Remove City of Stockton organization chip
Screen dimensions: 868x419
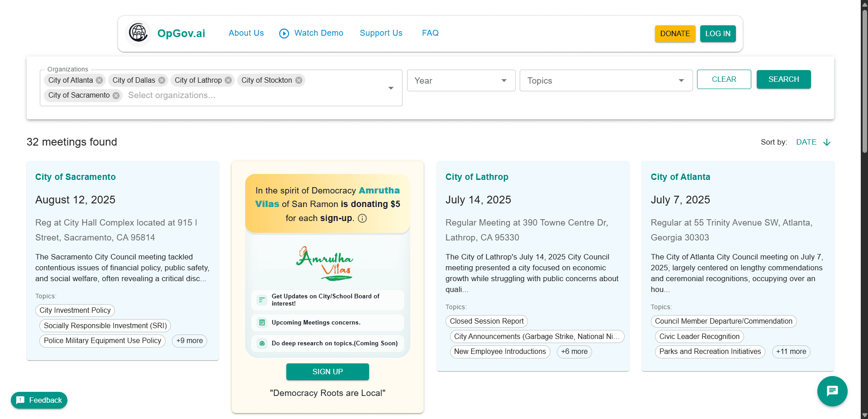click(299, 80)
